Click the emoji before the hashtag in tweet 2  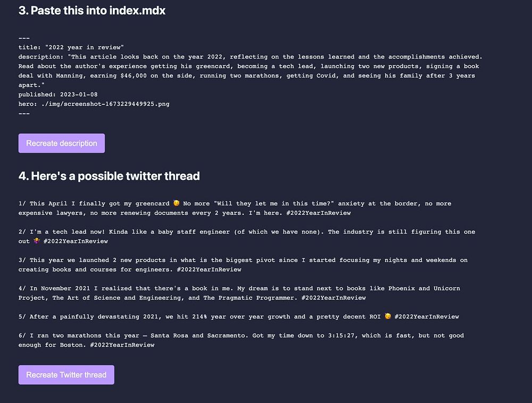[36, 241]
